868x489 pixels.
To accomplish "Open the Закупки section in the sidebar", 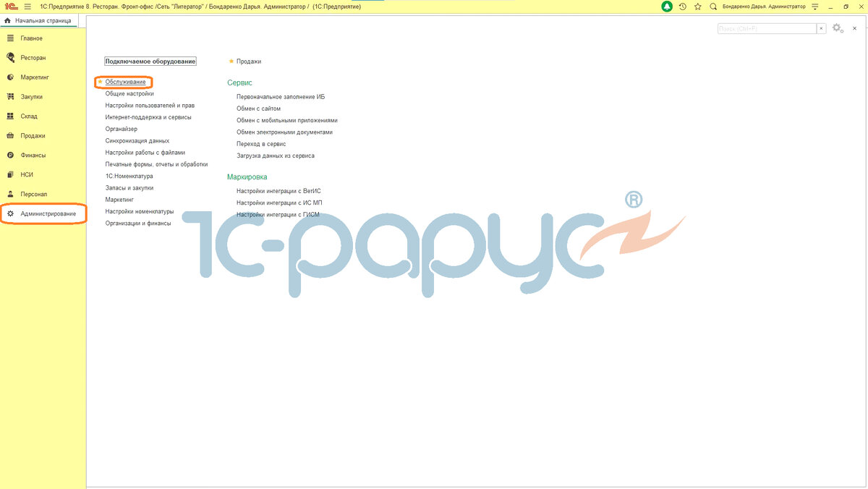I will (31, 97).
